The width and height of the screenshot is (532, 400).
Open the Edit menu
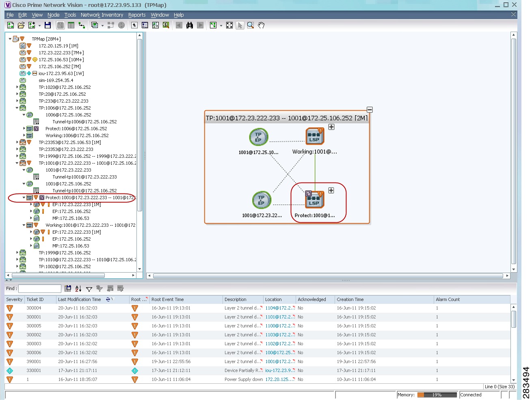pyautogui.click(x=23, y=15)
